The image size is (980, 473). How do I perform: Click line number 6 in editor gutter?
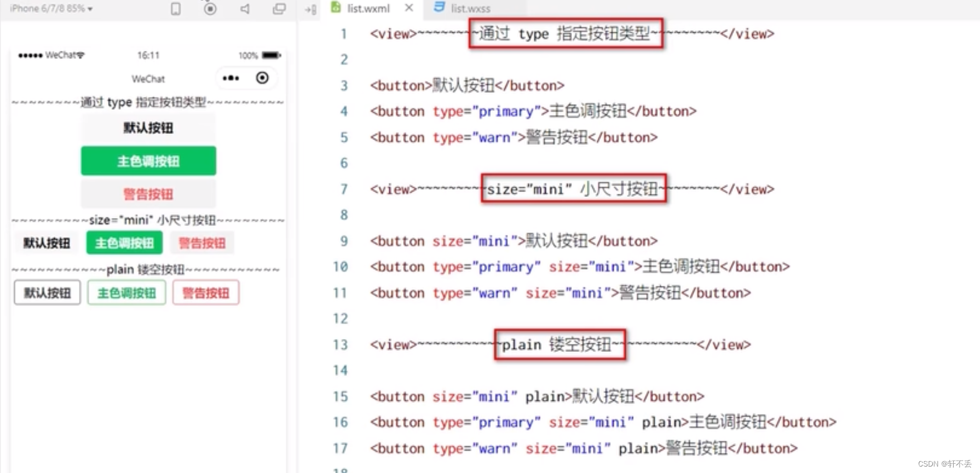pyautogui.click(x=344, y=163)
